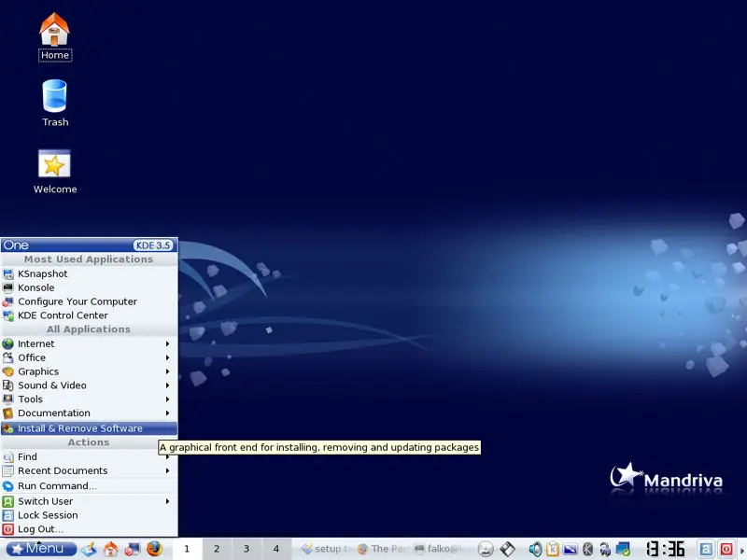
Task: Click the Internet globe icon
Action: [x=8, y=343]
